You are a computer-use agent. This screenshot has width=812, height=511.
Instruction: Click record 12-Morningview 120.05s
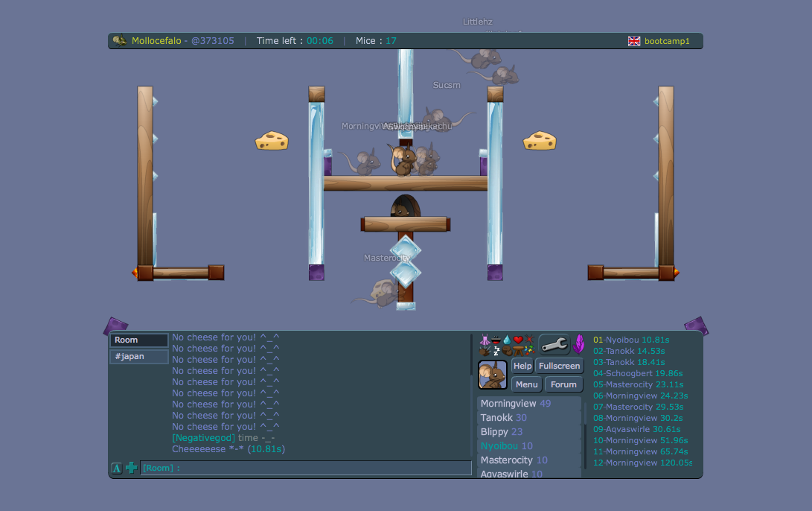coord(642,463)
